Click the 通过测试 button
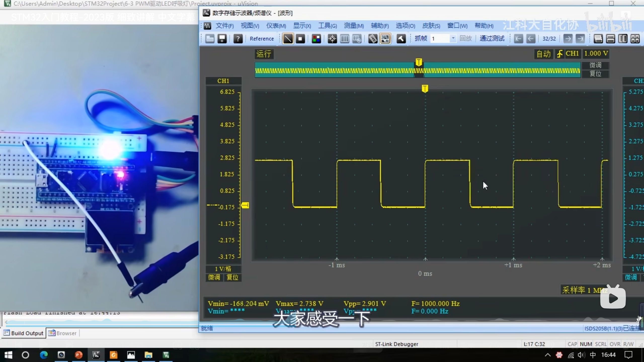 (x=492, y=38)
